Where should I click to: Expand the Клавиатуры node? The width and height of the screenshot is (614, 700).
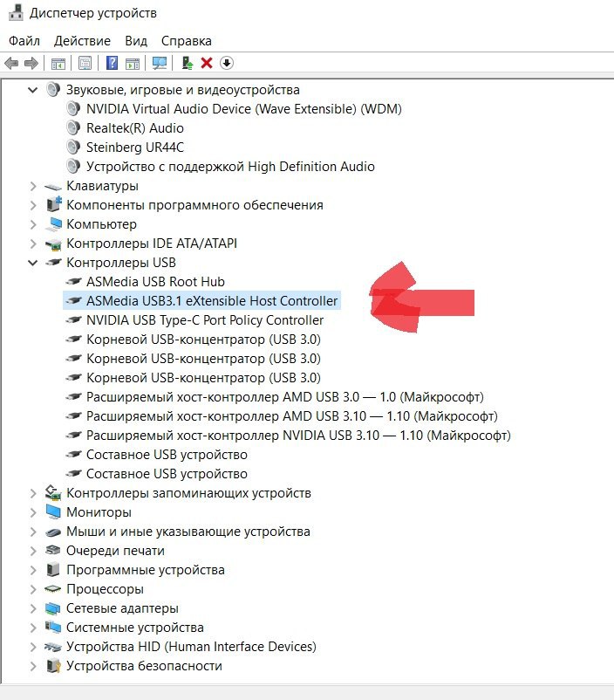click(32, 186)
